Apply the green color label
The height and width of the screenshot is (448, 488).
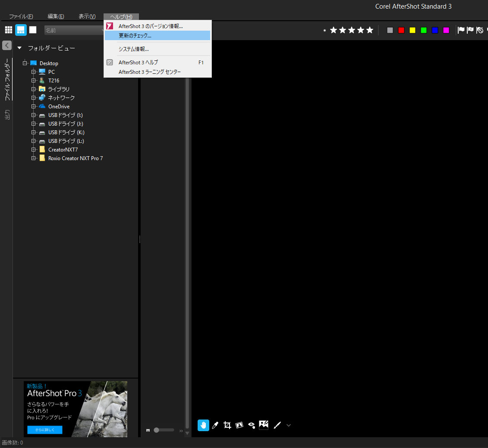point(424,30)
